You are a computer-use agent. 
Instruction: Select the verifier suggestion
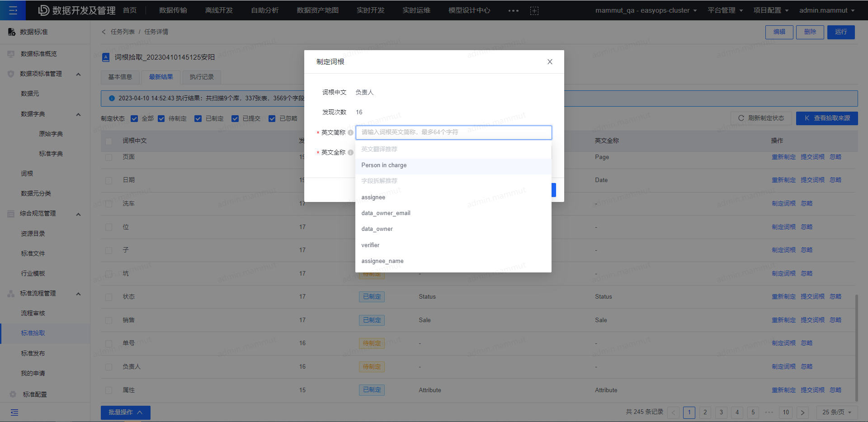pyautogui.click(x=453, y=245)
